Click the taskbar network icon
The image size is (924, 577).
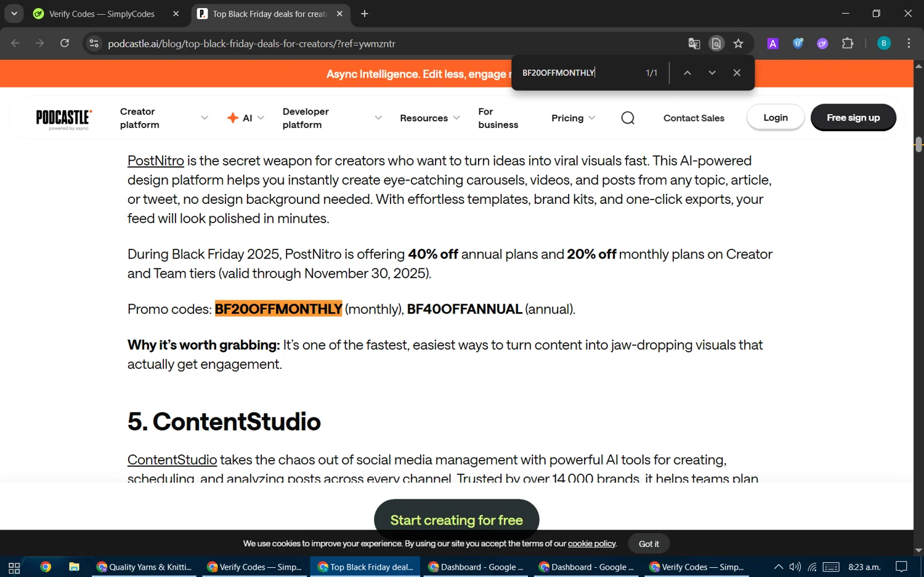(x=813, y=567)
